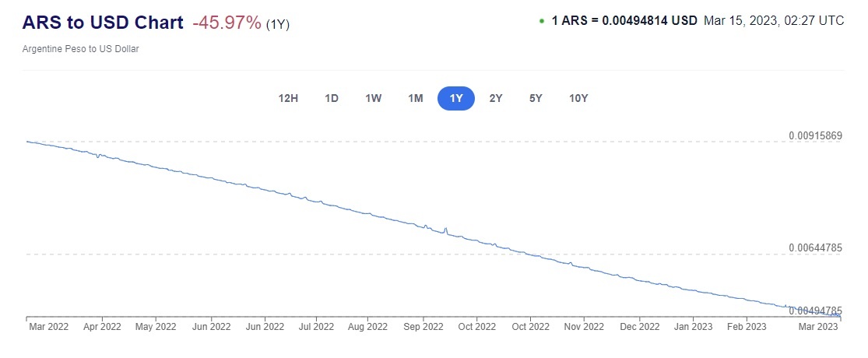
Task: Click the green live status dot
Action: click(542, 21)
